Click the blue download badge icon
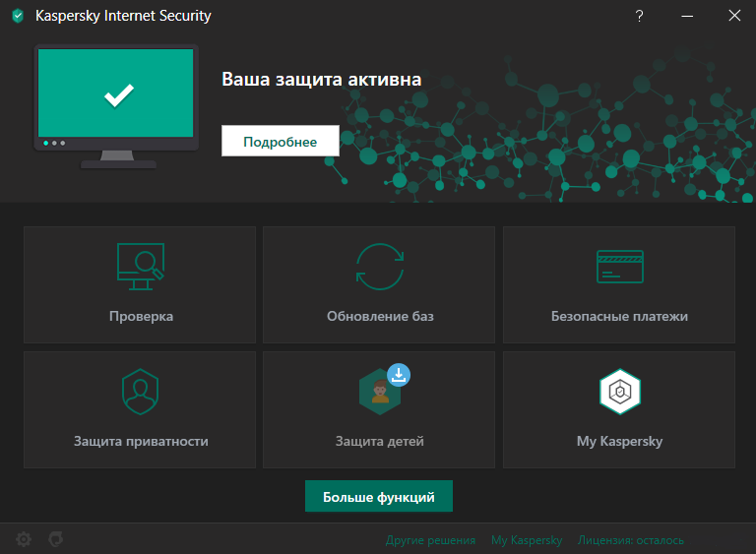This screenshot has width=756, height=554. (399, 375)
